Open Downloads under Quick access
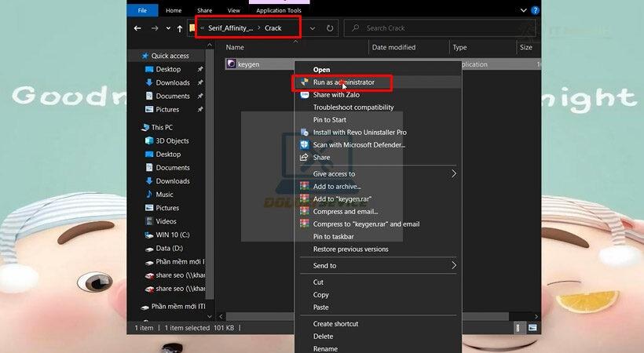This screenshot has height=353, width=644. click(x=173, y=82)
